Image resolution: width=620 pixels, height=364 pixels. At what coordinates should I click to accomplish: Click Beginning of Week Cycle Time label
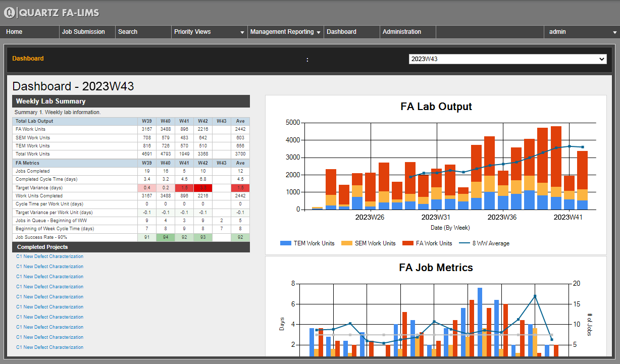[55, 229]
